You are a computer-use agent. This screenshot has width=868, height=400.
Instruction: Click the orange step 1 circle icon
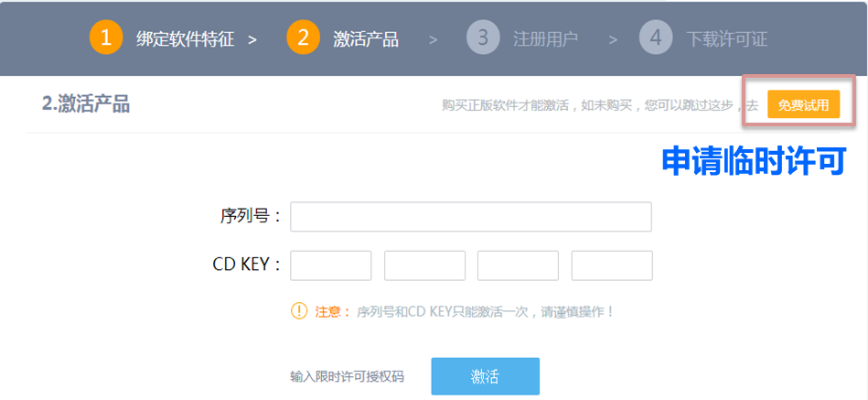pyautogui.click(x=106, y=38)
